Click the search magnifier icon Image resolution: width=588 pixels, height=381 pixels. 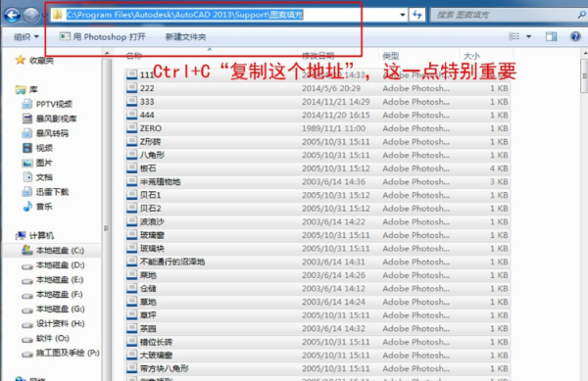pyautogui.click(x=581, y=15)
